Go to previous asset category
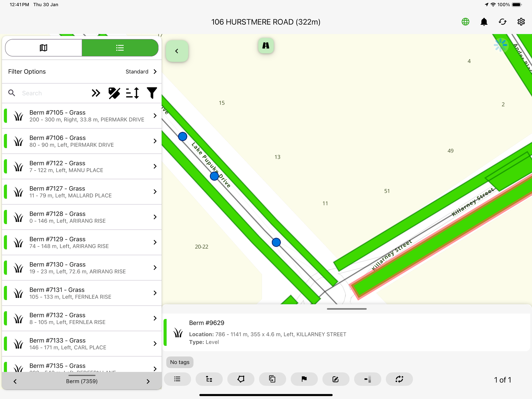The width and height of the screenshot is (532, 399). [15, 381]
